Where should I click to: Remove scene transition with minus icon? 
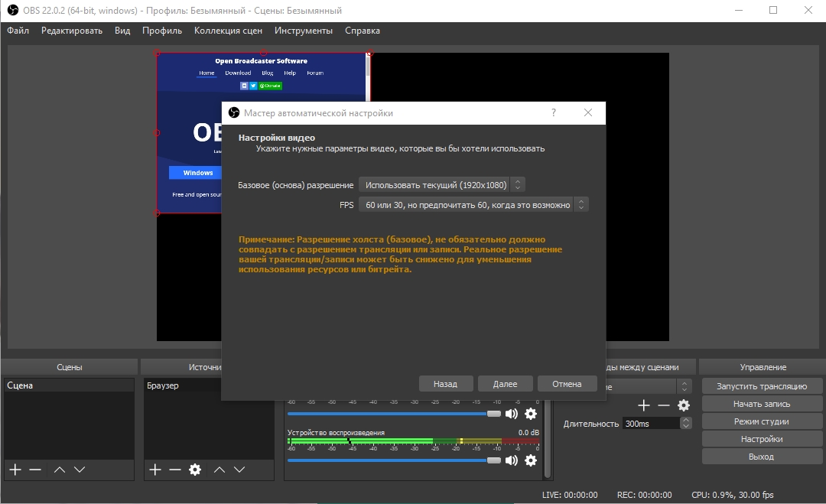click(x=664, y=405)
